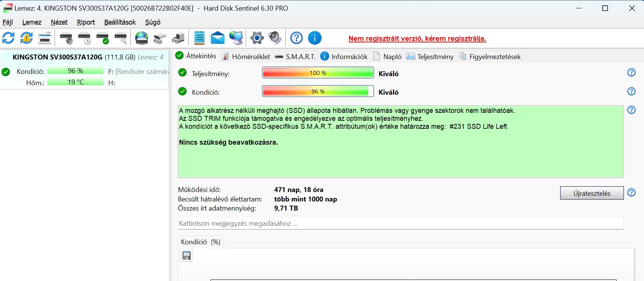Viewport: 644px width, 281px height.
Task: Click green check icon beside Teljesítmény label
Action: [182, 72]
